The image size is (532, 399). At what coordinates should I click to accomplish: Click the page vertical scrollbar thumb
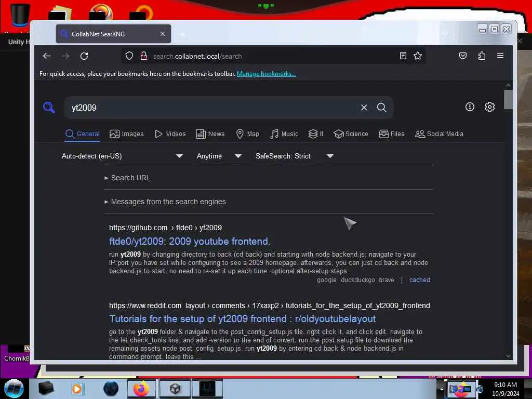click(x=508, y=99)
